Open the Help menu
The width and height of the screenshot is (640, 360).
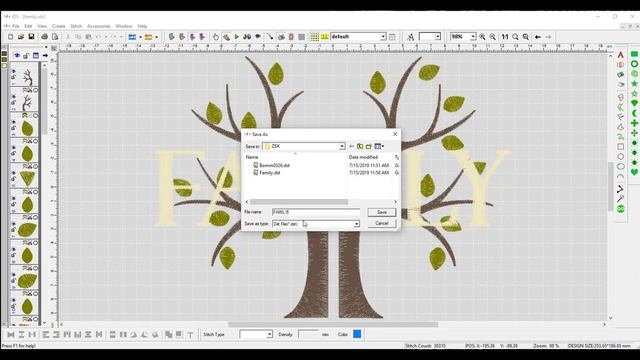pyautogui.click(x=142, y=26)
